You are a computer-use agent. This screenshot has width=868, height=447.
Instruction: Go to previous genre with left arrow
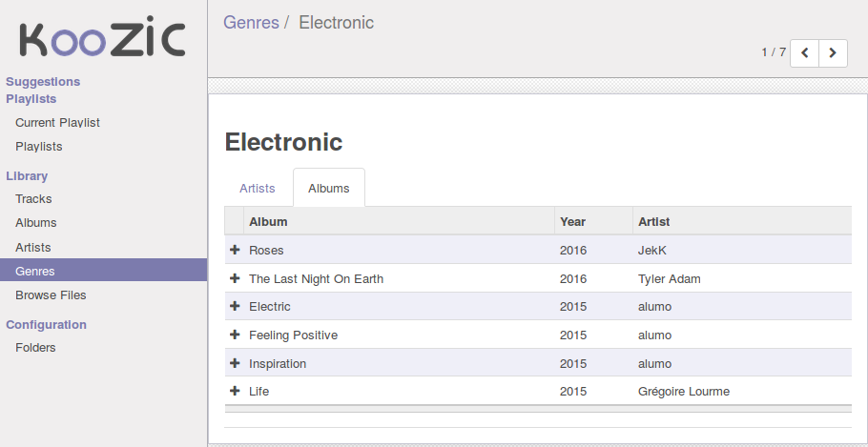(x=804, y=53)
